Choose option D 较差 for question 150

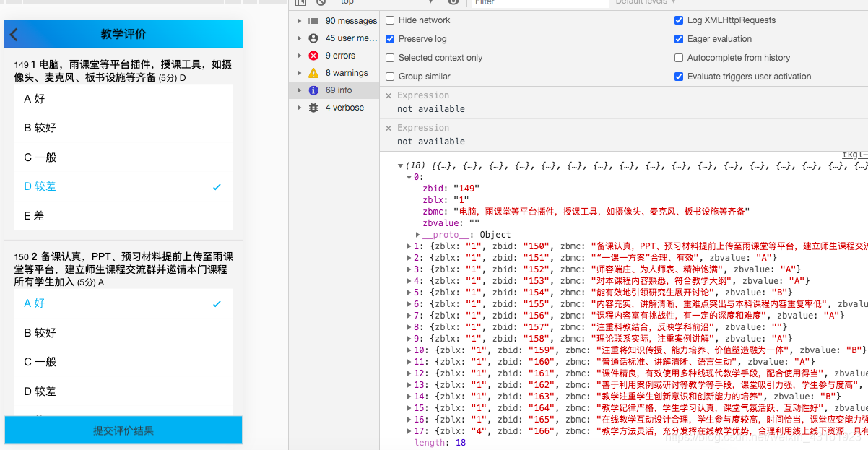(x=123, y=391)
